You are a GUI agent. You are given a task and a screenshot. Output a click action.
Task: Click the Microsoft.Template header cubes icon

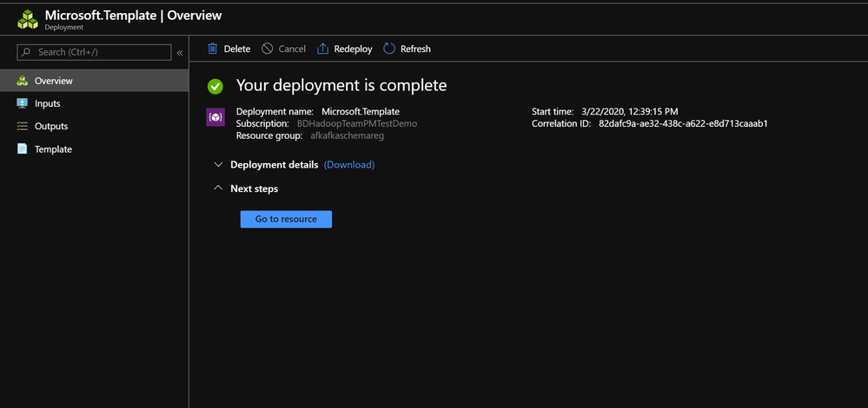coord(27,19)
